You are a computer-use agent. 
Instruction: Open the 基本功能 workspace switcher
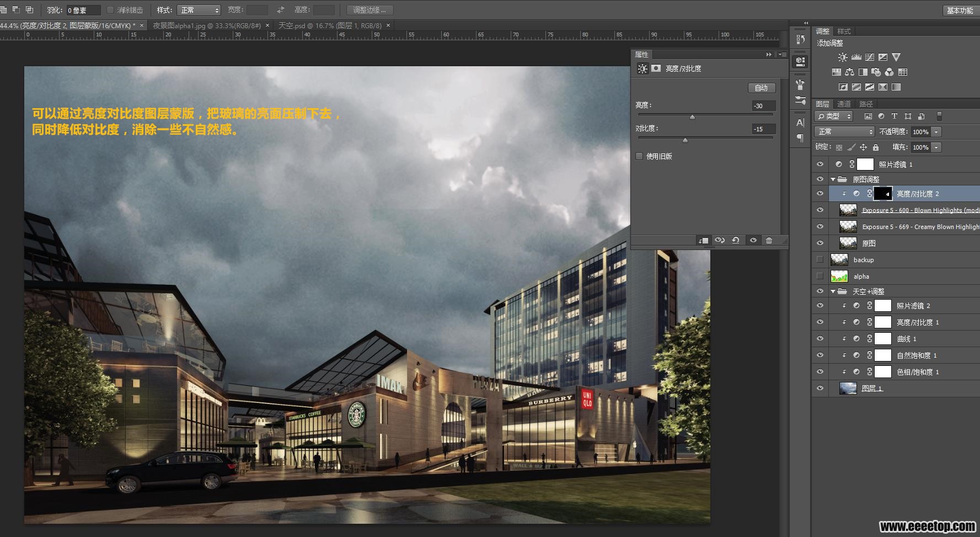point(960,10)
